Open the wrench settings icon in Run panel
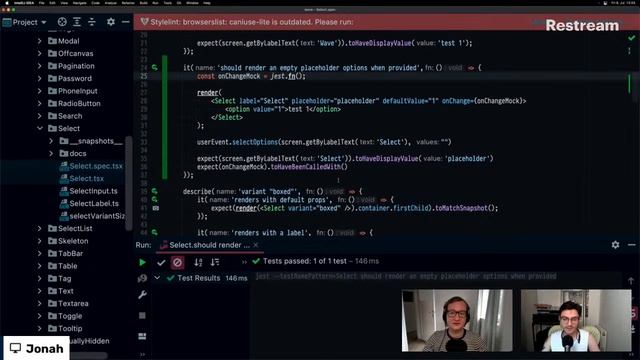640x360 pixels. [142, 295]
